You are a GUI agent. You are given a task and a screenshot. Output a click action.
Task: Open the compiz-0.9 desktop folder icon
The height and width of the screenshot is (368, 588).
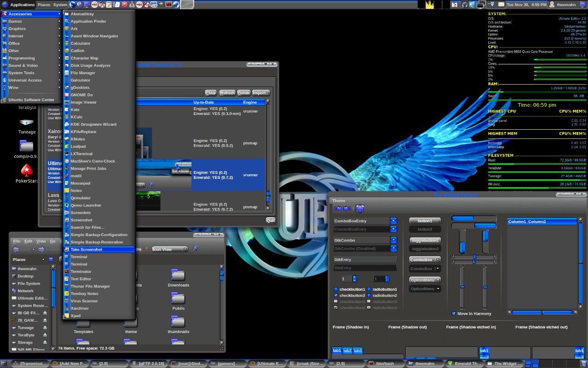pos(27,146)
